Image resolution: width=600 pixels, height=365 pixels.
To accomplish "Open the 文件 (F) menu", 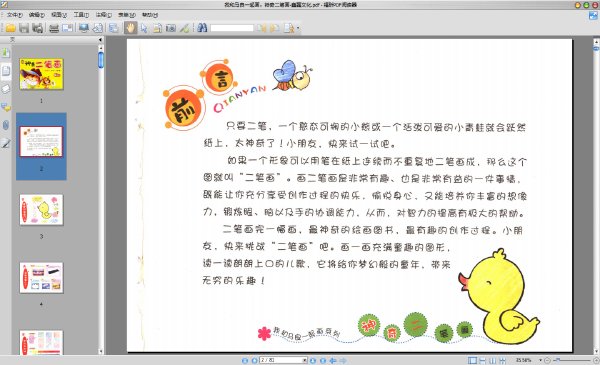I will click(15, 15).
